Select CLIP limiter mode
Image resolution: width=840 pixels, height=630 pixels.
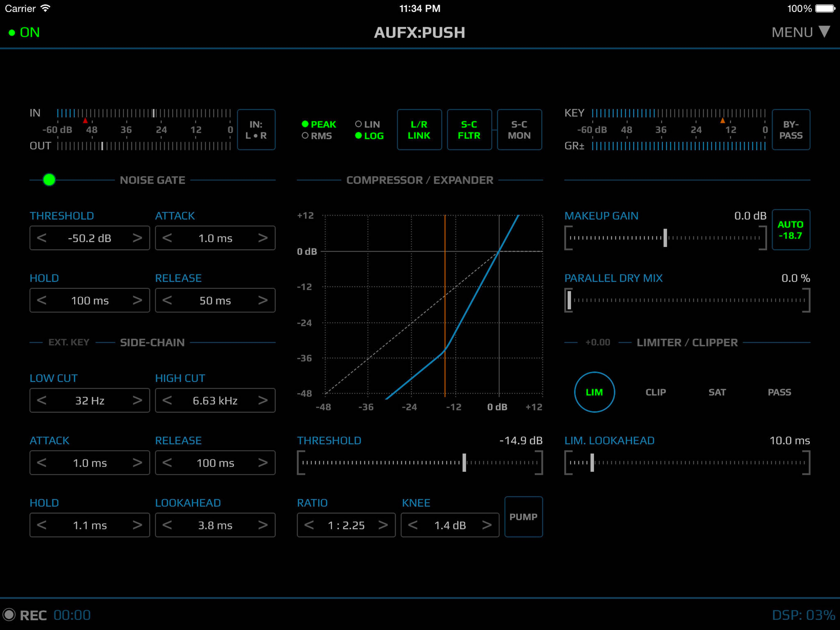click(656, 392)
